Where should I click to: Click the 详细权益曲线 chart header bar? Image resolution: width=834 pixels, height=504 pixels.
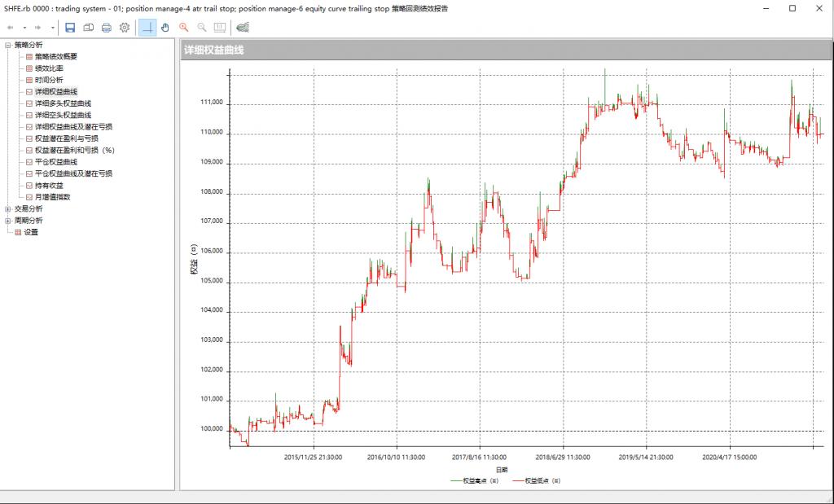point(505,50)
